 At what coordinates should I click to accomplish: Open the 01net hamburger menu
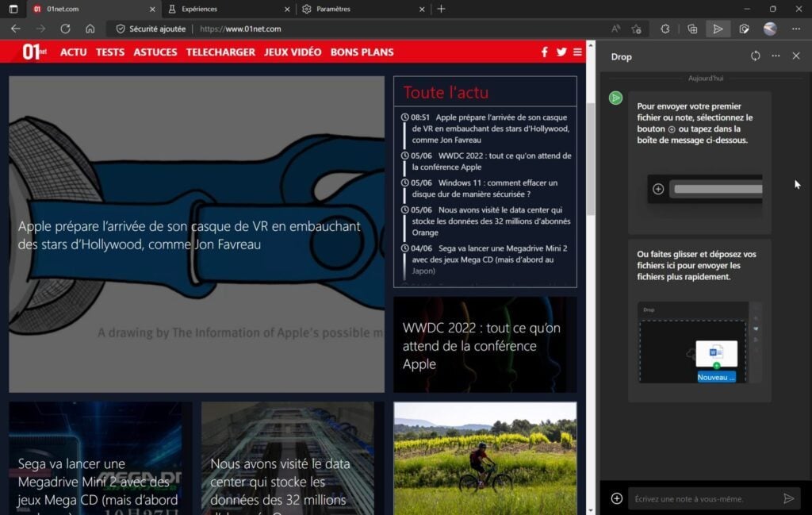[x=577, y=52]
